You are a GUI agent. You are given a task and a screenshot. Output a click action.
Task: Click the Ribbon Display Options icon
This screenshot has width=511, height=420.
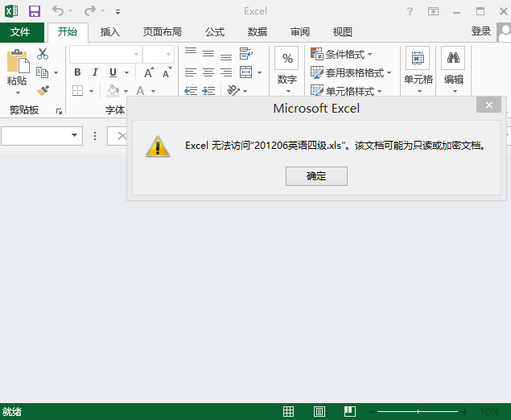pos(433,11)
